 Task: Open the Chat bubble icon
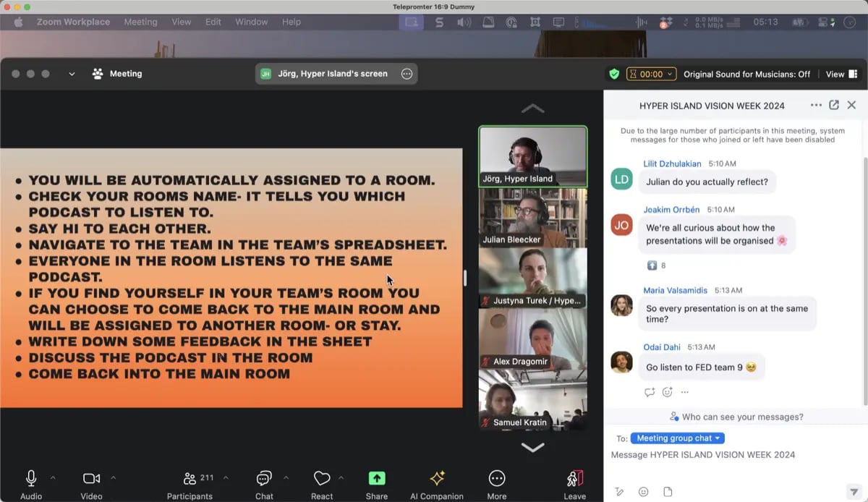[x=263, y=478]
